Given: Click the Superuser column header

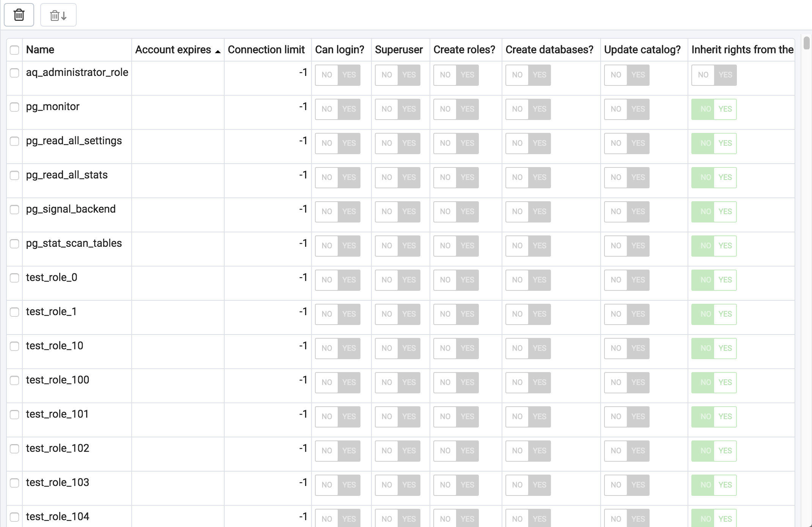Looking at the screenshot, I should click(x=399, y=50).
